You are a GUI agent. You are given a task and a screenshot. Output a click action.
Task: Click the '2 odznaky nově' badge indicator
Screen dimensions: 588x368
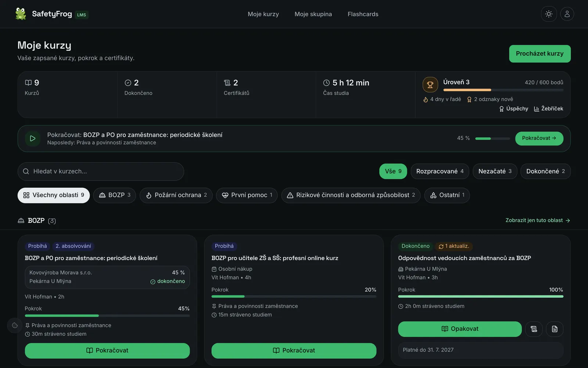(x=490, y=99)
